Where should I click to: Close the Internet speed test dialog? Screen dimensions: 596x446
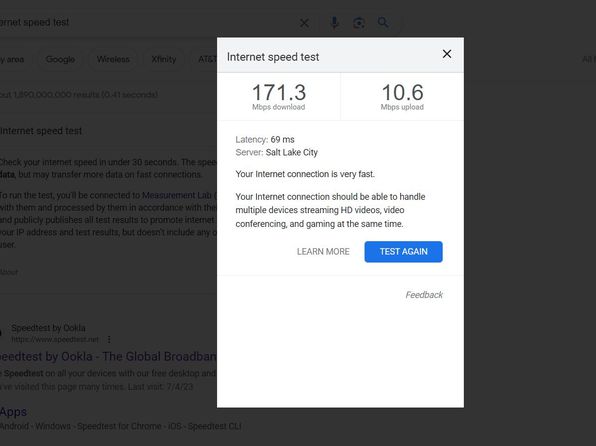click(447, 54)
